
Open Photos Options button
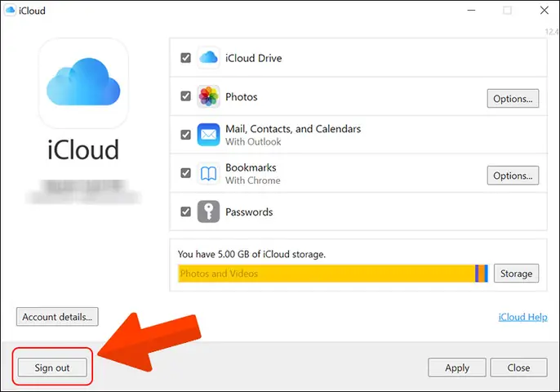[x=513, y=98]
